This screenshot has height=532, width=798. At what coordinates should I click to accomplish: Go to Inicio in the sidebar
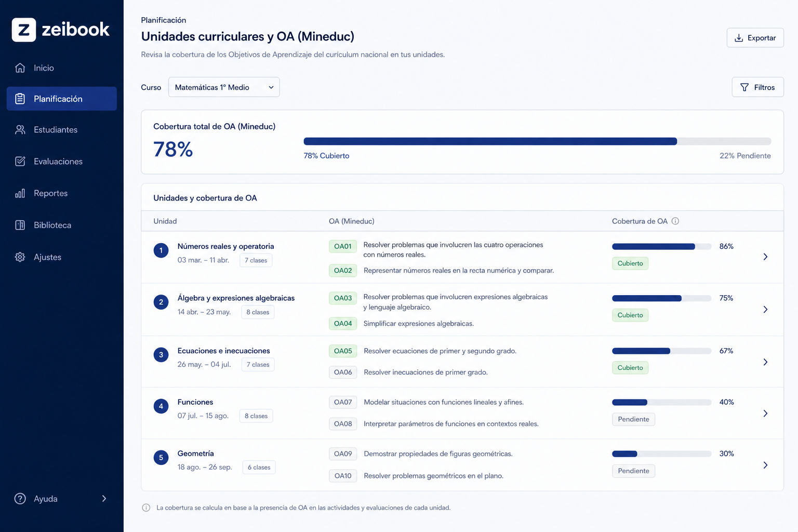[62, 68]
